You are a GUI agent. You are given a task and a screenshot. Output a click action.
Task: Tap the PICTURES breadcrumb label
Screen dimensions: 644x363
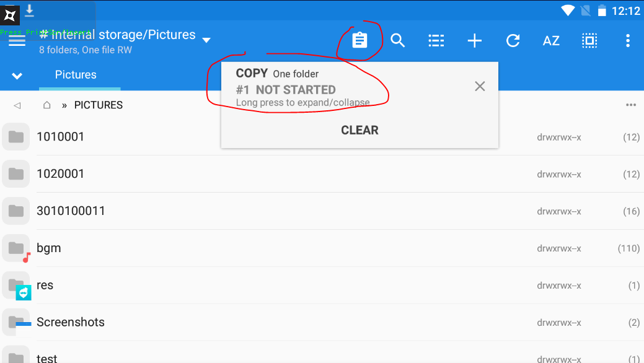pyautogui.click(x=99, y=105)
